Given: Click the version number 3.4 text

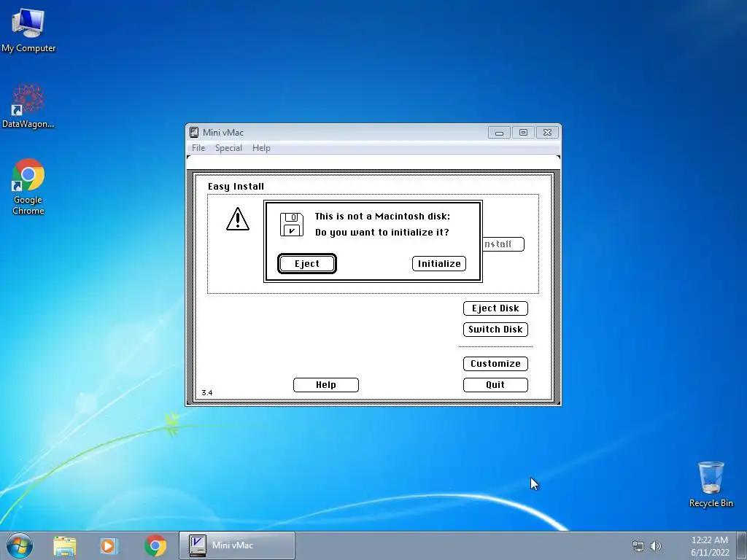Looking at the screenshot, I should (207, 393).
